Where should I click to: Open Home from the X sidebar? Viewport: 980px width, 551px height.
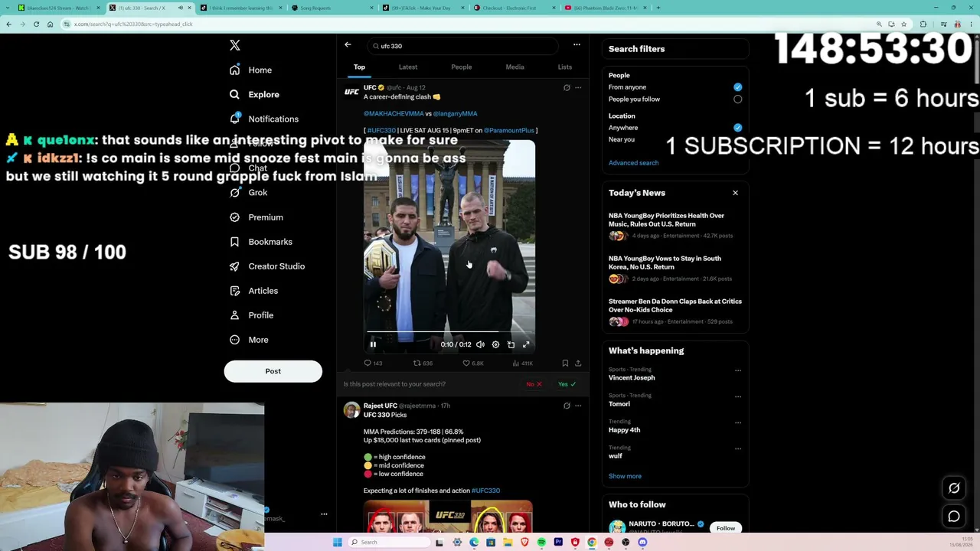point(251,70)
